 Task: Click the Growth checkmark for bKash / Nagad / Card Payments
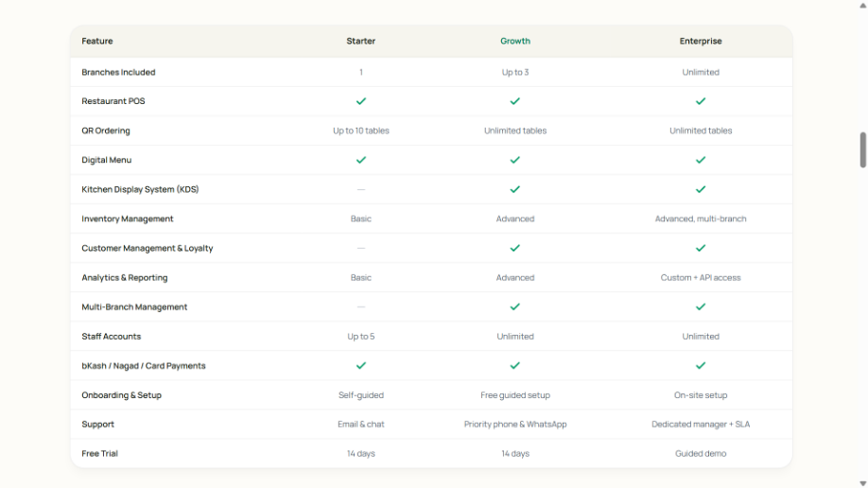[x=514, y=366]
